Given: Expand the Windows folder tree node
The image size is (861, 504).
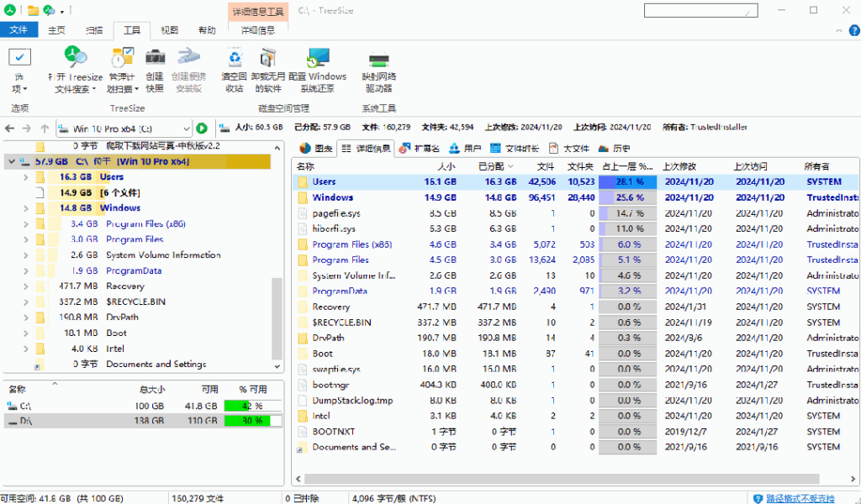Looking at the screenshot, I should [24, 208].
